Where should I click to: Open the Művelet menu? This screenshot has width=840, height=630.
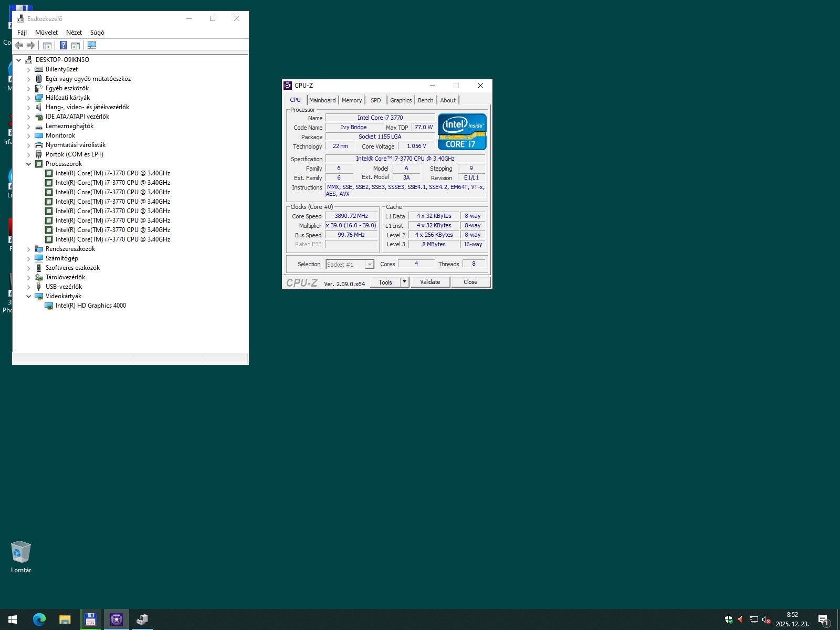point(46,33)
